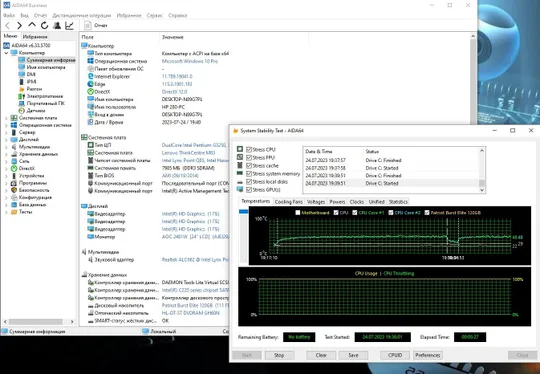This screenshot has width=540, height=374.
Task: Collapse the Компьютер tree node
Action: [x=6, y=53]
